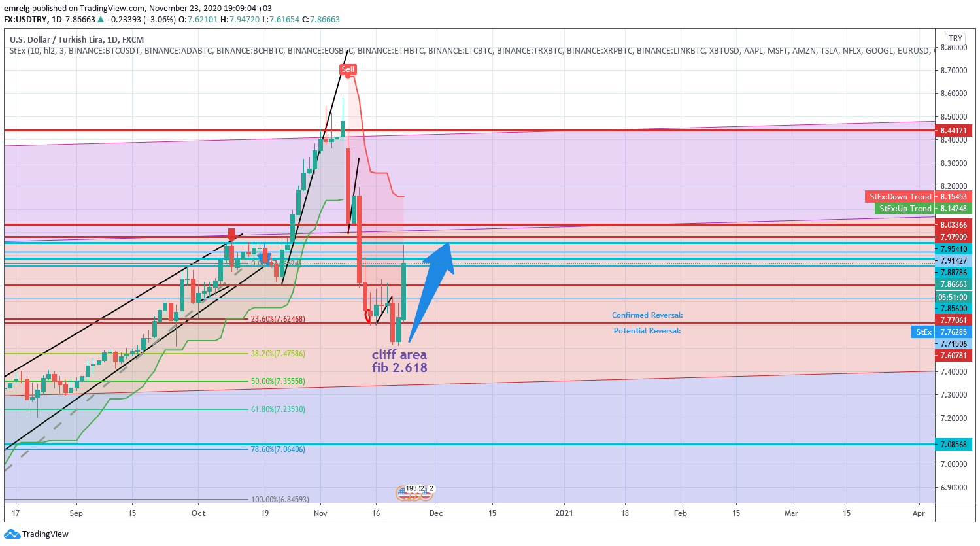Select the 50.00%(7.35558) Fibonacci level label
The width and height of the screenshot is (980, 546).
tap(278, 381)
